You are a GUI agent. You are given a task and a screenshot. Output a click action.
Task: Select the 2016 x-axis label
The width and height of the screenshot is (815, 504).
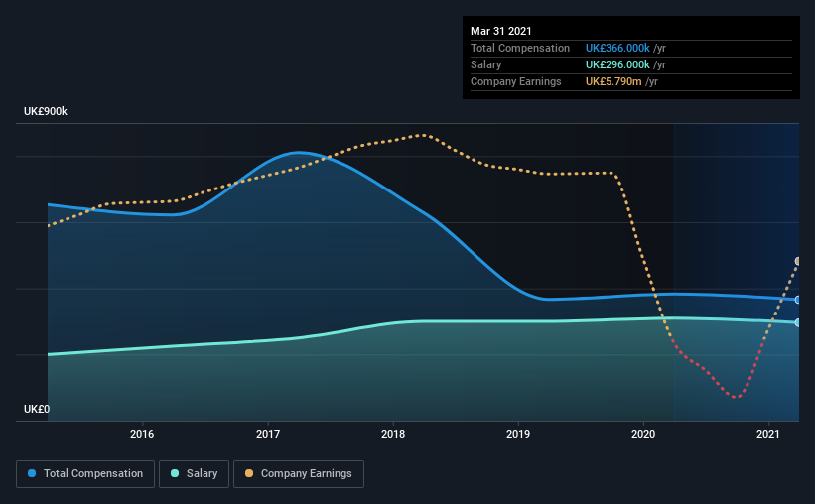(x=142, y=434)
